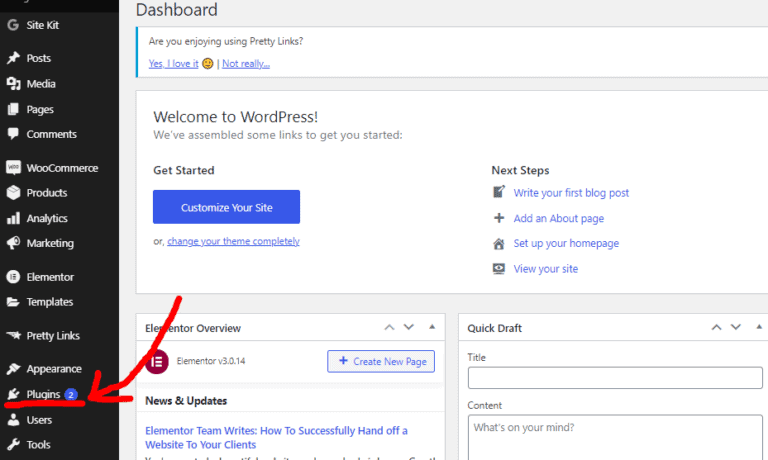Click the Analytics bar chart icon
The height and width of the screenshot is (460, 768).
click(x=13, y=218)
